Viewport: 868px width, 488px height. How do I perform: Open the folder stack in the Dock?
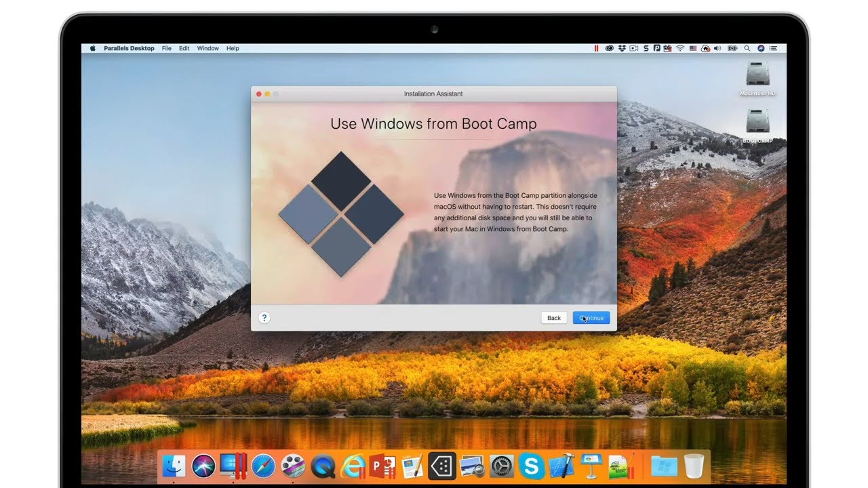664,466
